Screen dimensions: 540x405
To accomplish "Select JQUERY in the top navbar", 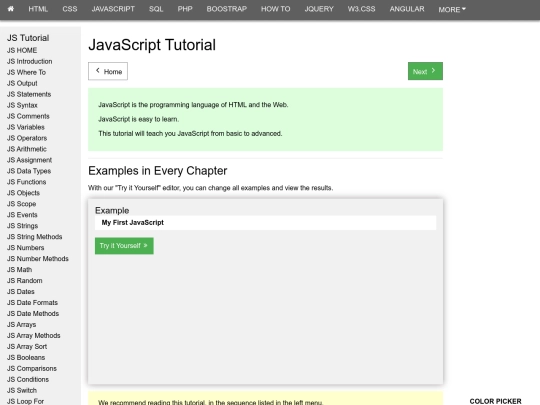I will tap(319, 9).
